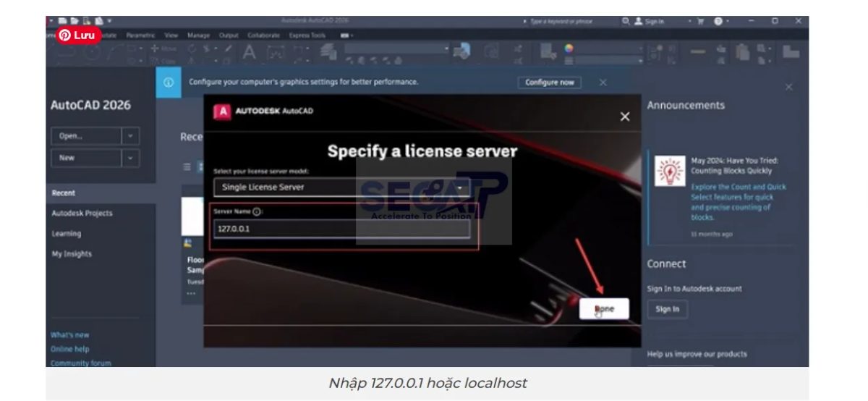Click the Pinterest Lưu save button
868x401 pixels.
80,35
